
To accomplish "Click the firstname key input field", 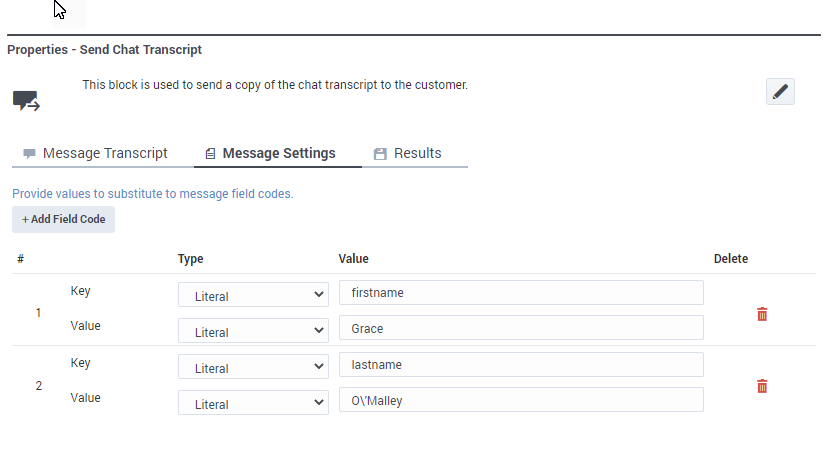I will [521, 292].
